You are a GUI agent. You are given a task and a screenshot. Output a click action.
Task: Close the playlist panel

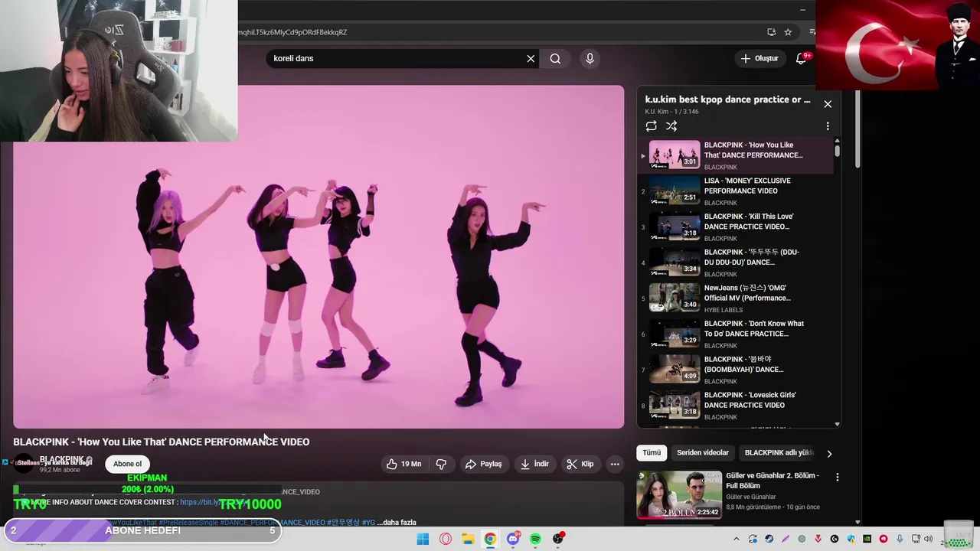point(828,104)
